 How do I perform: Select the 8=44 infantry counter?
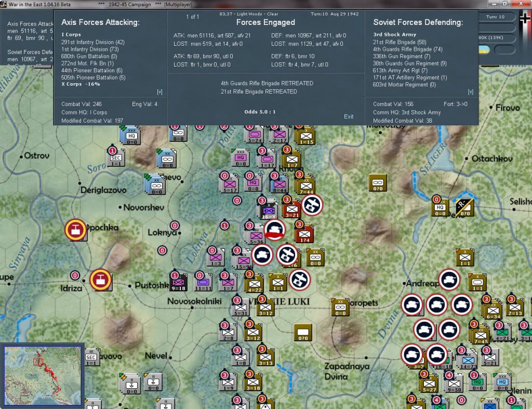point(280,186)
